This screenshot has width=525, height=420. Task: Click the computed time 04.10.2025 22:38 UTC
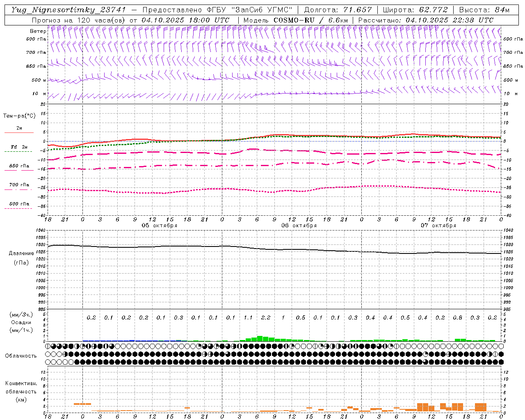(450, 20)
